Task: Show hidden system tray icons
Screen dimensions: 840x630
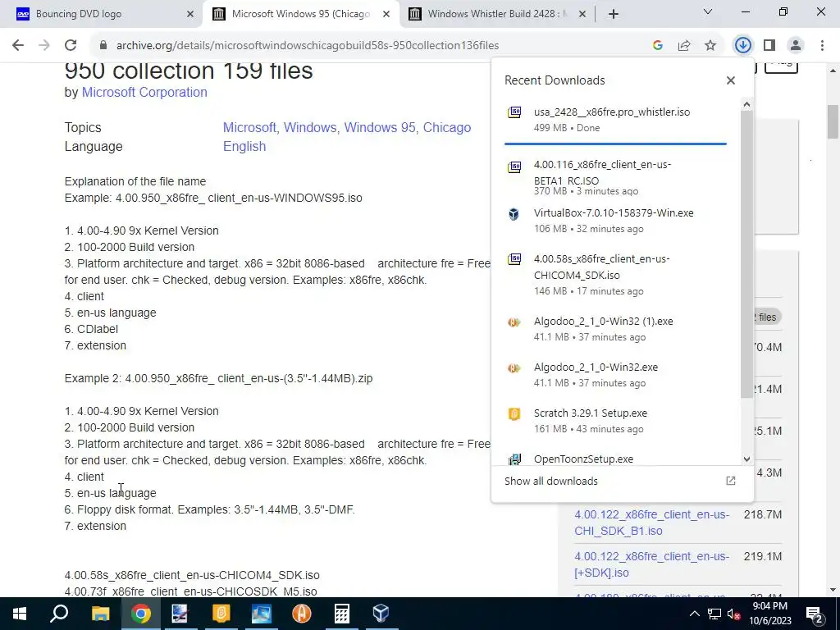Action: [694, 614]
